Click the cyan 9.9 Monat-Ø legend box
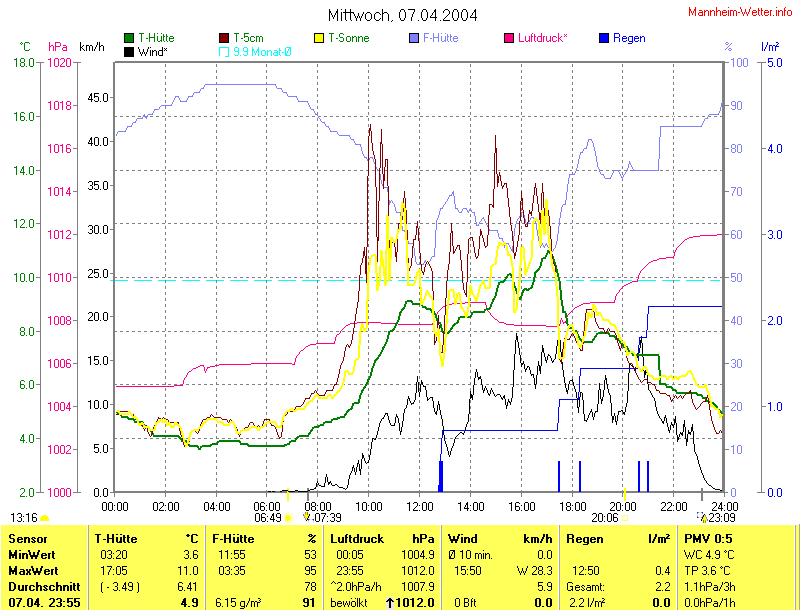The width and height of the screenshot is (800, 610). point(224,50)
